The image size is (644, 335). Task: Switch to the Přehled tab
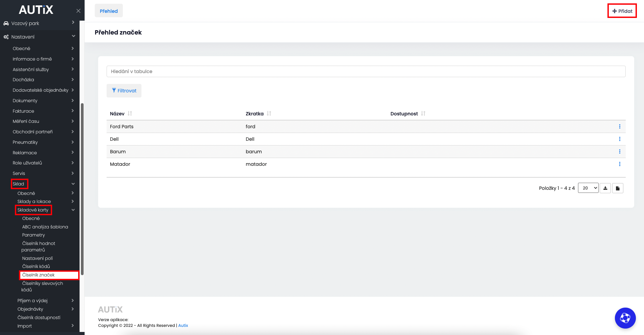click(109, 11)
